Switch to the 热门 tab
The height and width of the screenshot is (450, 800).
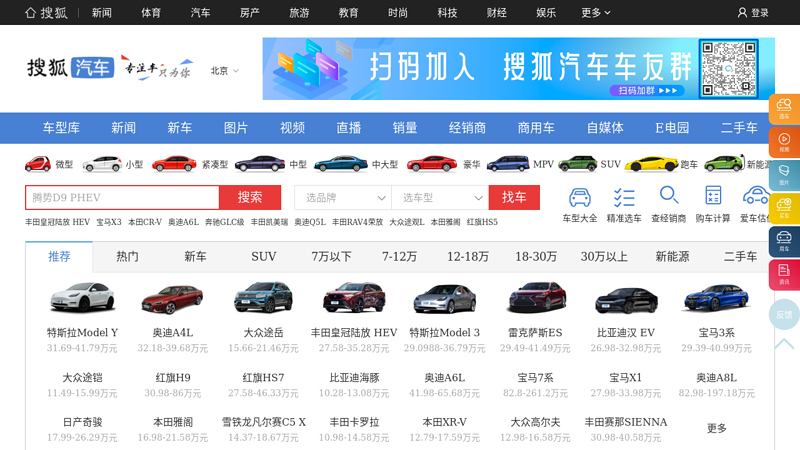127,257
